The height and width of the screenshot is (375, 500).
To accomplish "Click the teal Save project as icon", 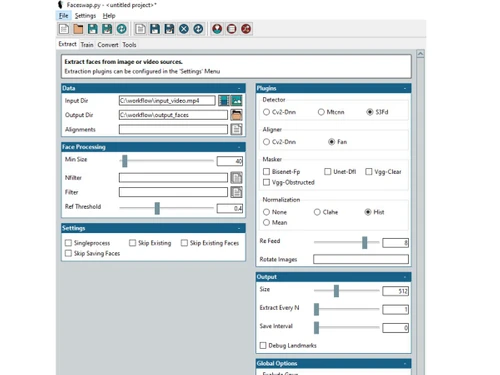I will (107, 29).
